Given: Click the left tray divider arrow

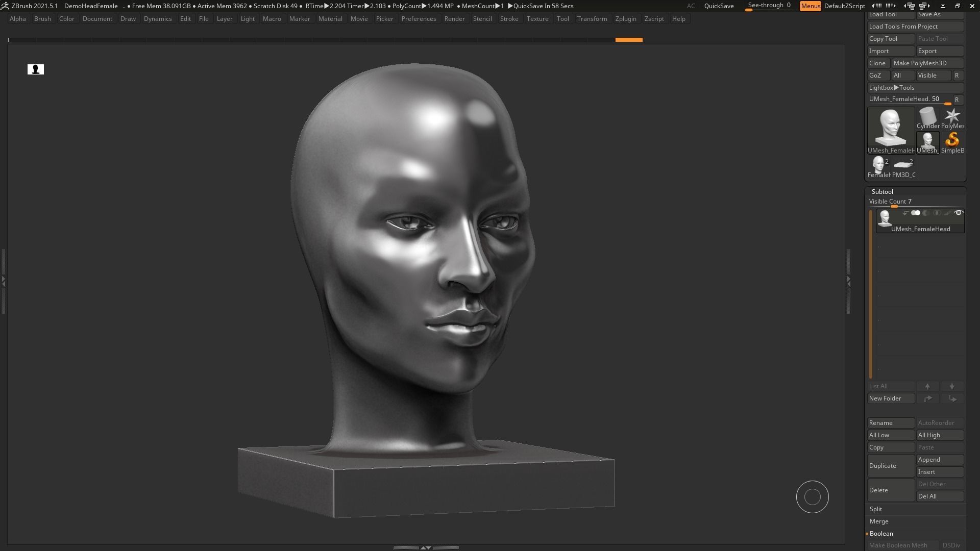Looking at the screenshot, I should coord(3,281).
